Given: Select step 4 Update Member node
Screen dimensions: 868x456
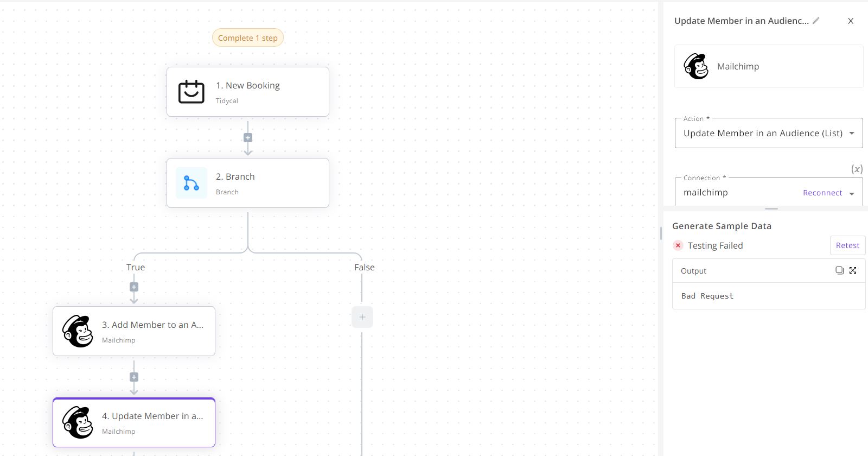Looking at the screenshot, I should pyautogui.click(x=134, y=422).
